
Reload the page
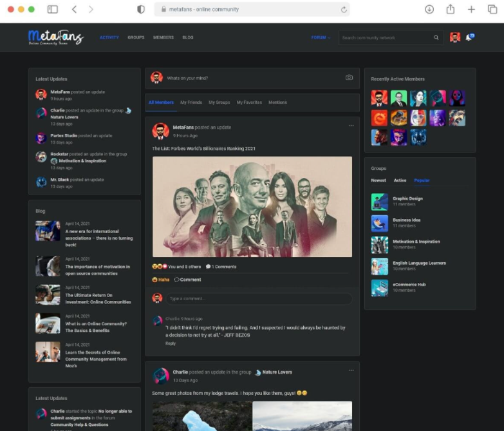pos(344,9)
